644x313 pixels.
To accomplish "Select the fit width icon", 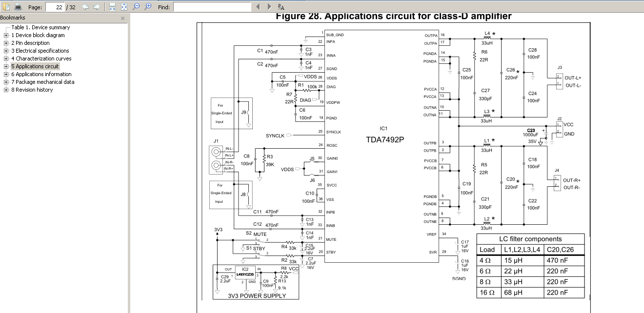I will [x=112, y=7].
